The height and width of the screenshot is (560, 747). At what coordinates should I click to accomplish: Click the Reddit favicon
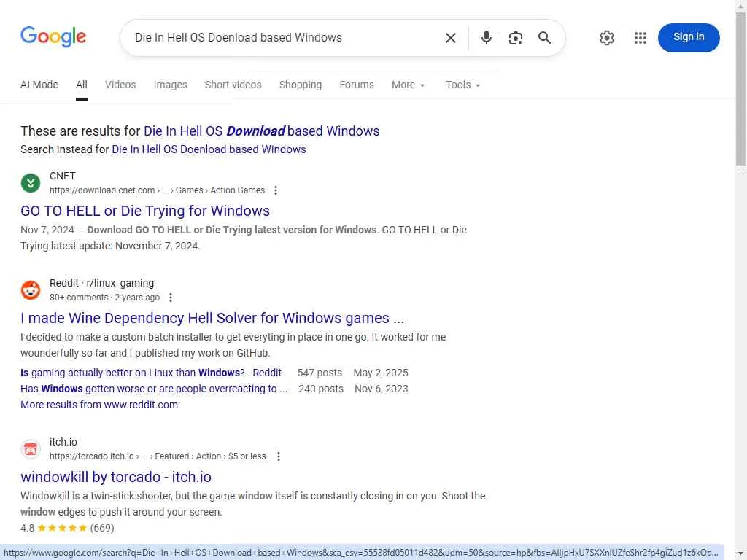(31, 290)
